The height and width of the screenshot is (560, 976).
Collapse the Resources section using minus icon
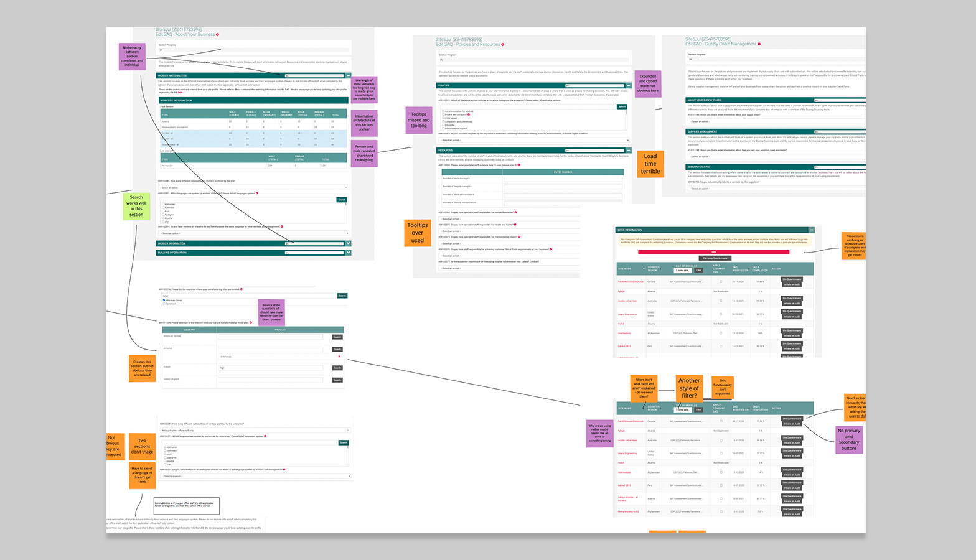[628, 151]
